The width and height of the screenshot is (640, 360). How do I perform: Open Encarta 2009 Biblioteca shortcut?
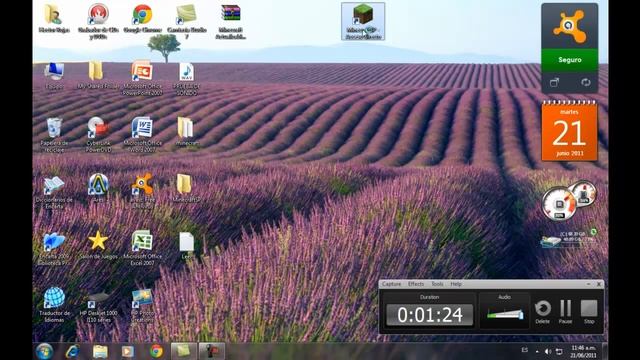(x=54, y=249)
